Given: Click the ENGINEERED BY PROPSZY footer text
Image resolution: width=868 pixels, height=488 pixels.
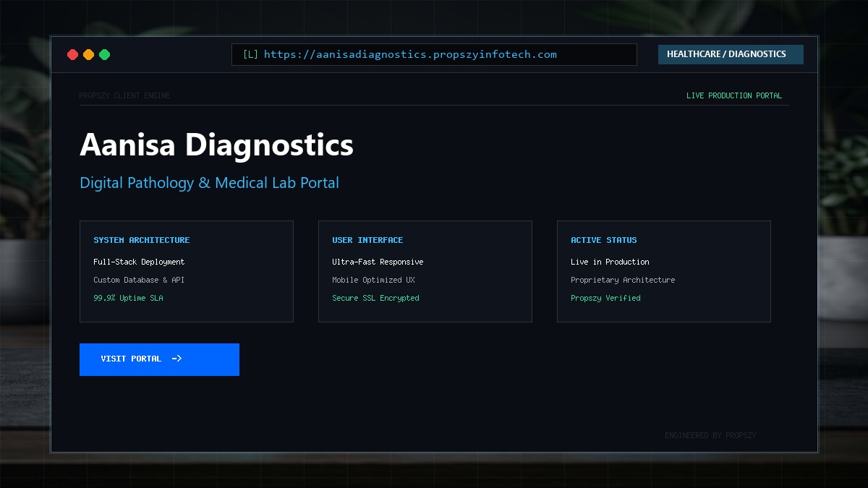Looking at the screenshot, I should click(x=710, y=435).
